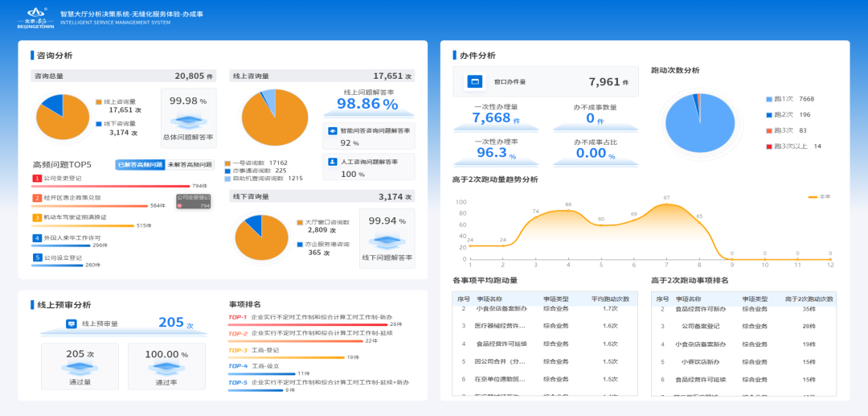Click the 智能问答咨询问题解答率 icon
Image resolution: width=868 pixels, height=416 pixels.
pyautogui.click(x=333, y=130)
